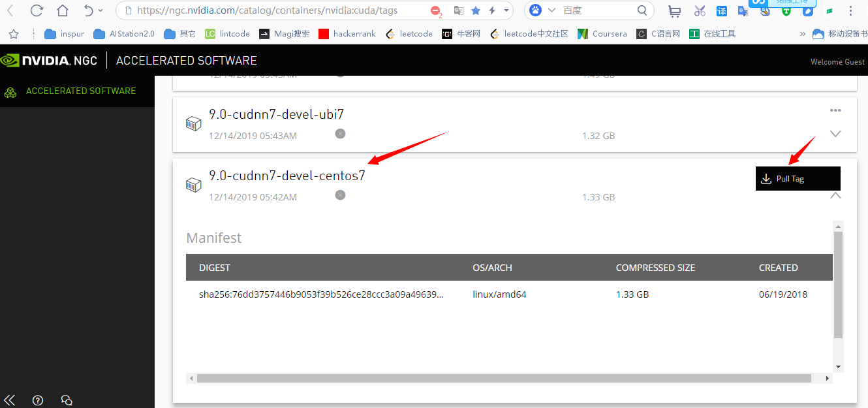Viewport: 868px width, 408px height.
Task: Open the leetcode bookmark
Action: pos(409,34)
